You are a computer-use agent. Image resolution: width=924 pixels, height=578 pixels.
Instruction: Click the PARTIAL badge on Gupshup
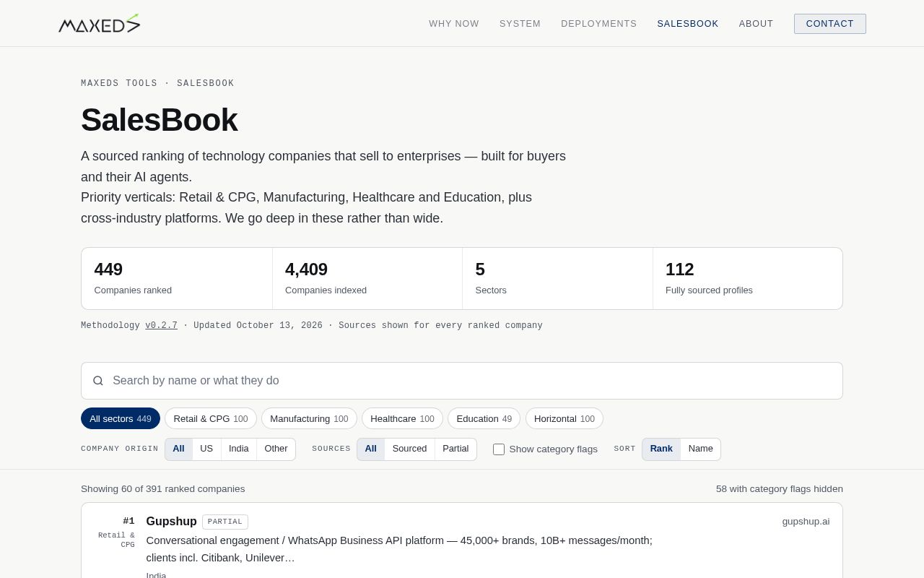pos(225,522)
